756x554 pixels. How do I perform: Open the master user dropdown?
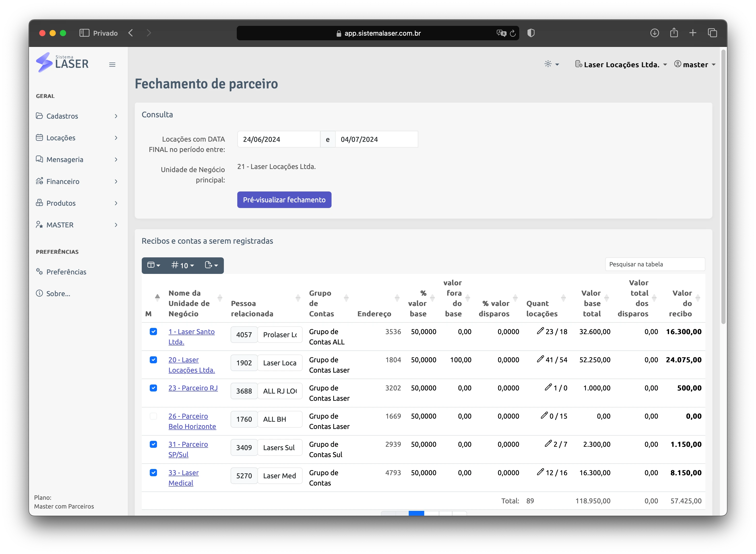tap(695, 64)
